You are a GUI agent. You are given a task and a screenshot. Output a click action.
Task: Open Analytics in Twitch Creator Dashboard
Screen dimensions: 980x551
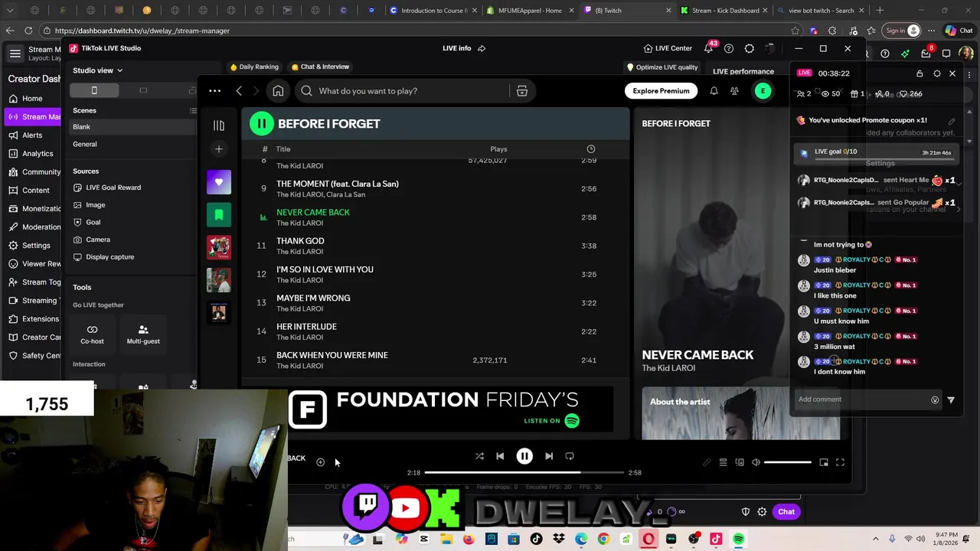pyautogui.click(x=31, y=153)
